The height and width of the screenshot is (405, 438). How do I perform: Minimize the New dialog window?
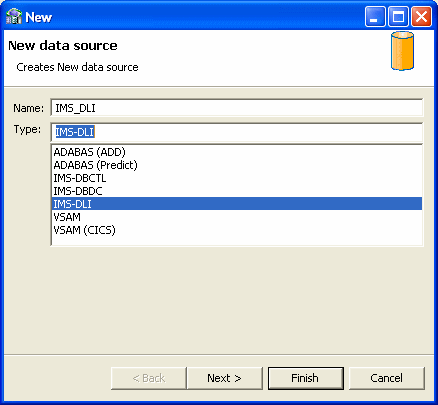375,16
